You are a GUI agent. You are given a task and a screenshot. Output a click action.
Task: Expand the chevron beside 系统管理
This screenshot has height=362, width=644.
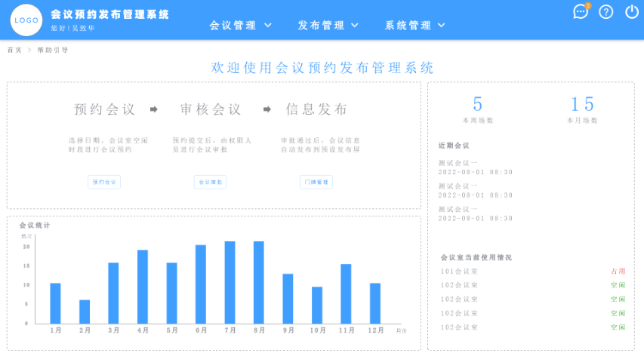(x=442, y=26)
